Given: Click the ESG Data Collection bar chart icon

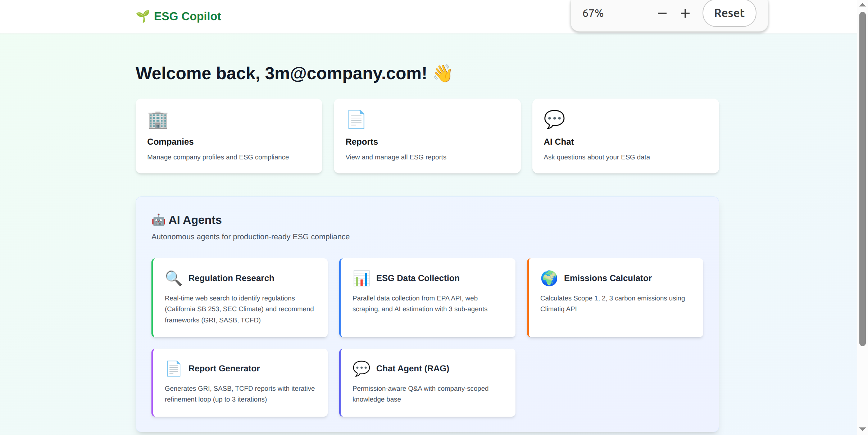Looking at the screenshot, I should point(361,278).
